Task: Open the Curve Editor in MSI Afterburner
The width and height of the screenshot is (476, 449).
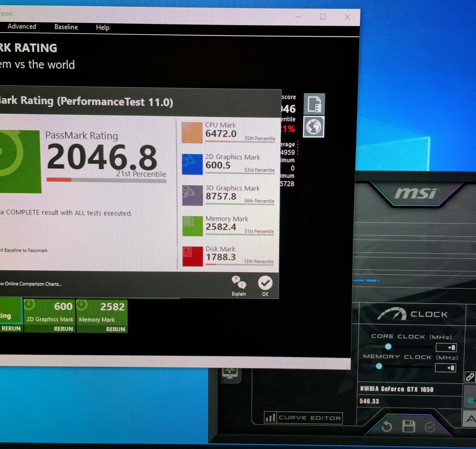Action: [x=303, y=418]
